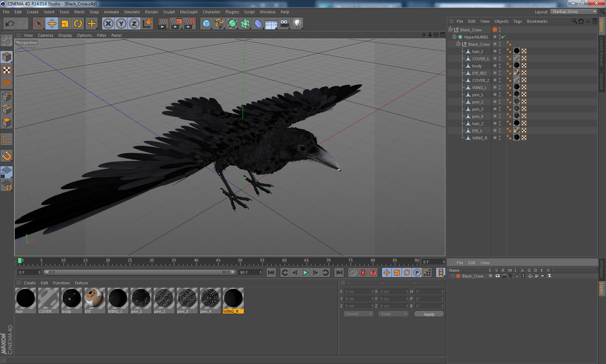This screenshot has width=606, height=364.
Task: Select the EYE material thumbnail
Action: pos(95,298)
